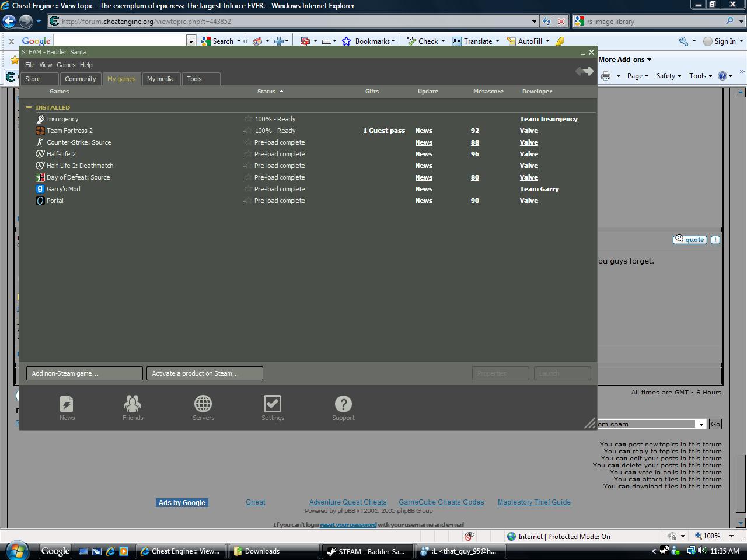The image size is (747, 560).
Task: Open 1 Guest pass link for Team Fortress 2
Action: 384,131
